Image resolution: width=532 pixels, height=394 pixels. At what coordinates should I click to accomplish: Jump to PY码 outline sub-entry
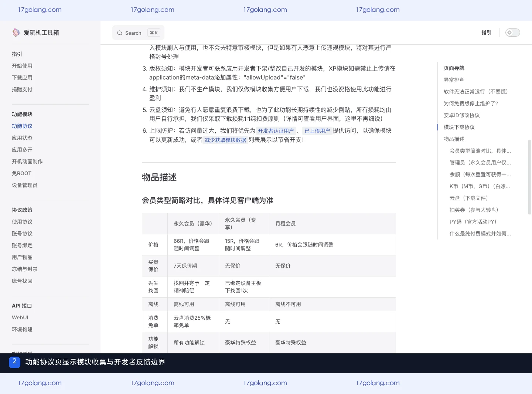pos(473,222)
